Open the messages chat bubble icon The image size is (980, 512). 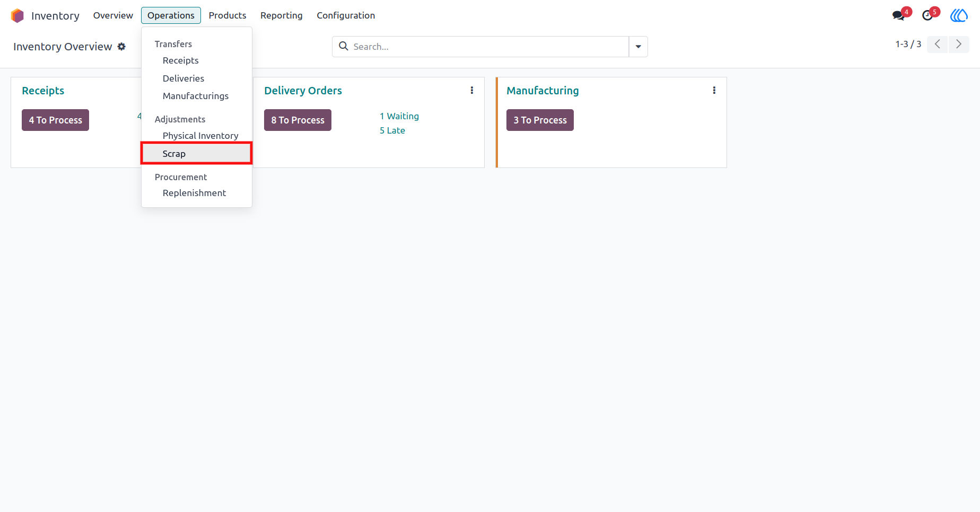tap(899, 15)
